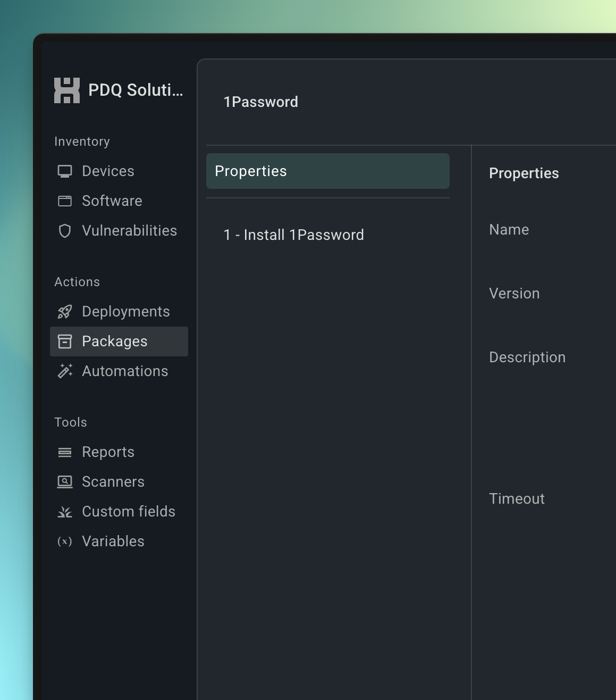
Task: Navigate to Deployments
Action: pyautogui.click(x=119, y=312)
